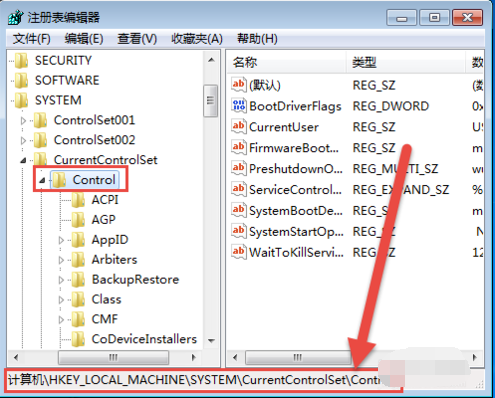Sort by the 名称 column header
The height and width of the screenshot is (398, 495).
tap(287, 62)
